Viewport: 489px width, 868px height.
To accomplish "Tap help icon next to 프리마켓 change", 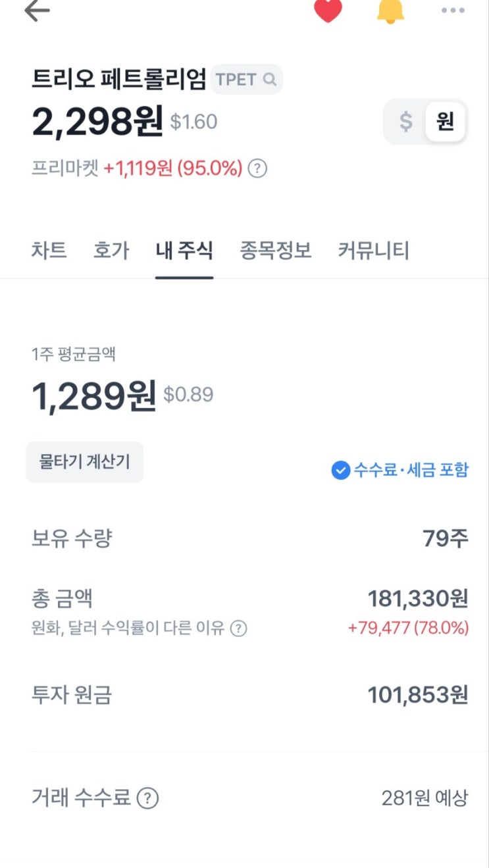I will click(258, 169).
